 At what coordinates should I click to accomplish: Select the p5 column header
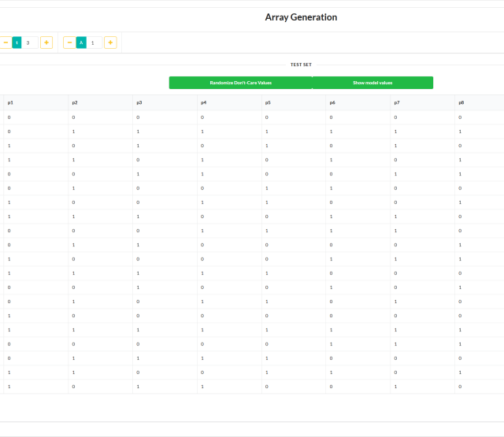(294, 103)
